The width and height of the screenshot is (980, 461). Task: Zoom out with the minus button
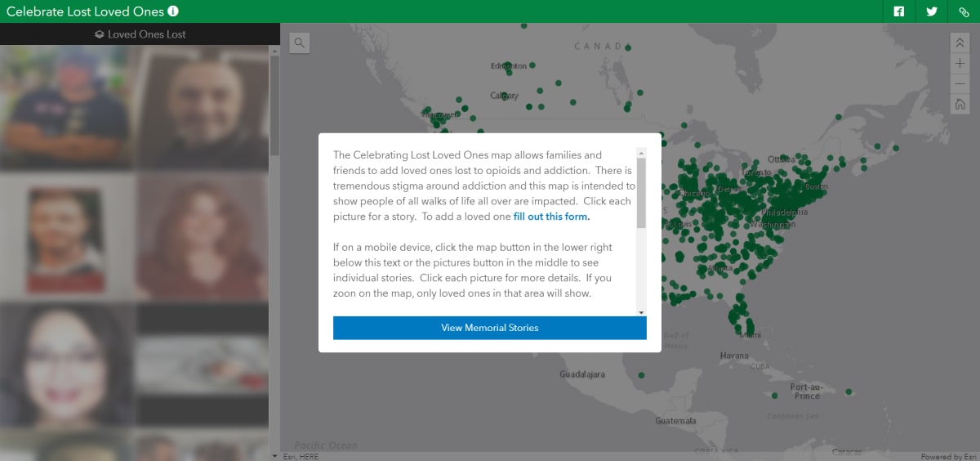pyautogui.click(x=960, y=84)
